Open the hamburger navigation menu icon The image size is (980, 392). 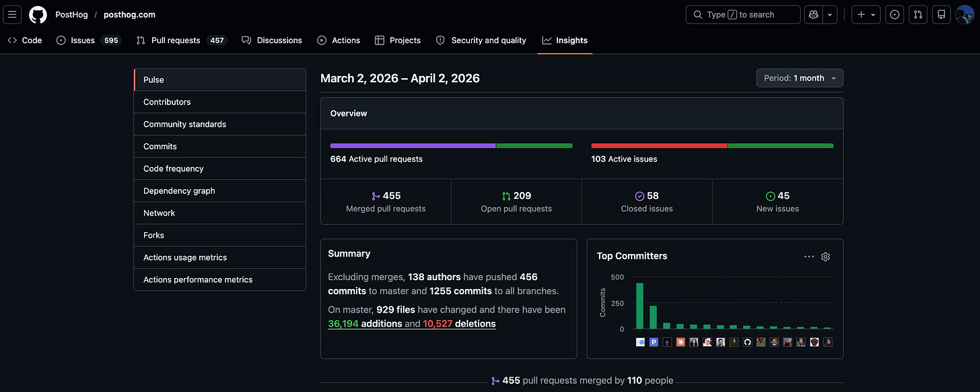coord(12,14)
